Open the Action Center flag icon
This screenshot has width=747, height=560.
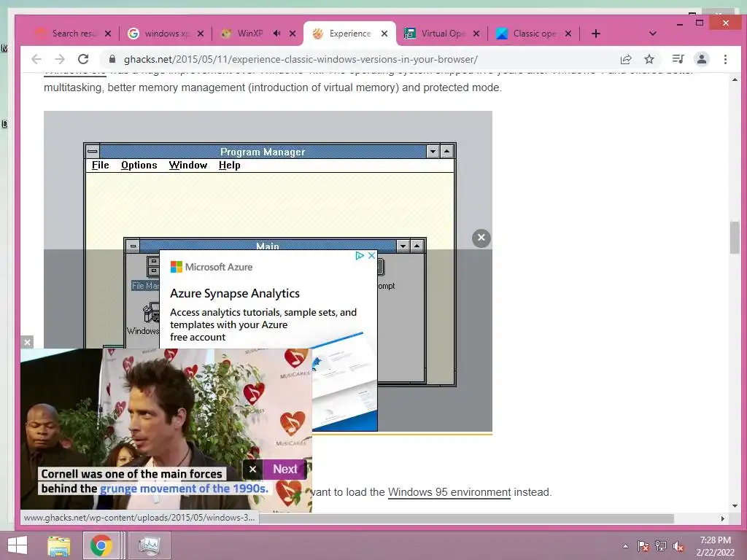tap(643, 546)
